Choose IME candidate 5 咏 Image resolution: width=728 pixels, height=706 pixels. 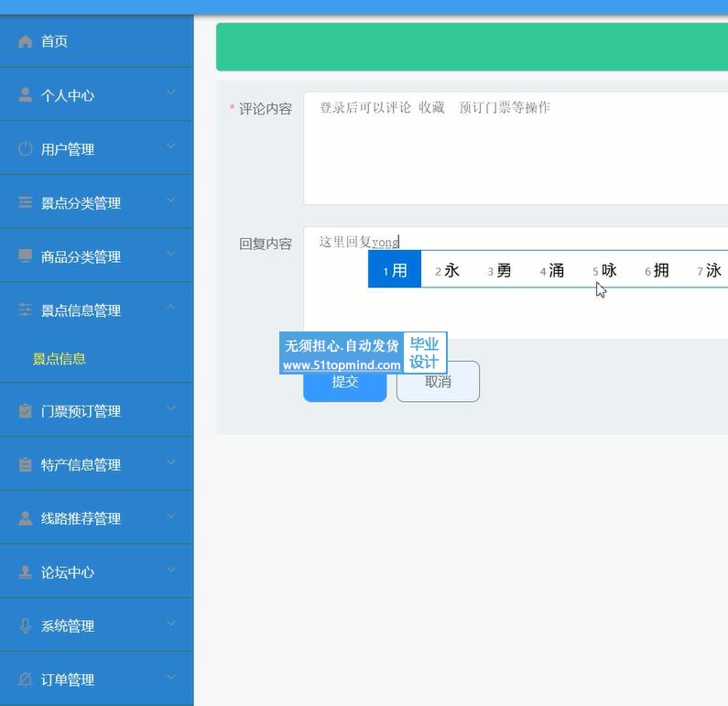(604, 270)
